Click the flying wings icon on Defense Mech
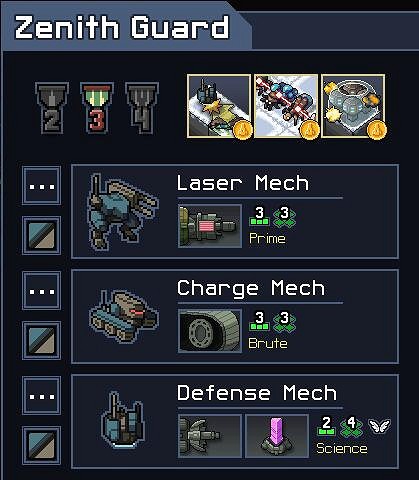The image size is (419, 480). (379, 426)
